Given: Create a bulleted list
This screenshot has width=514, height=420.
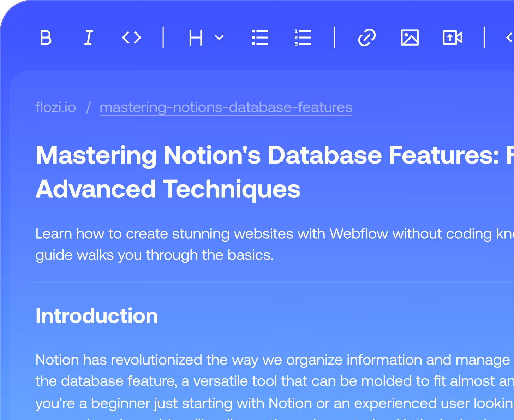Looking at the screenshot, I should click(260, 37).
